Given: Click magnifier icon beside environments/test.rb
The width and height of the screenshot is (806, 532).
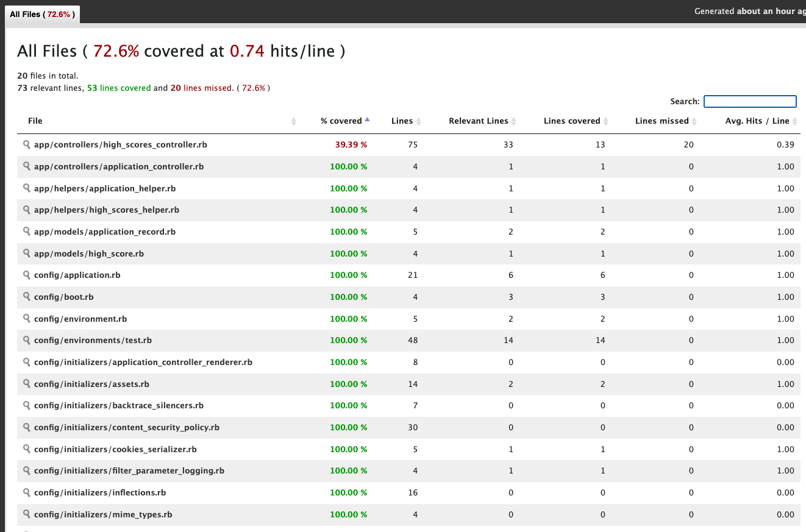Looking at the screenshot, I should coord(26,340).
